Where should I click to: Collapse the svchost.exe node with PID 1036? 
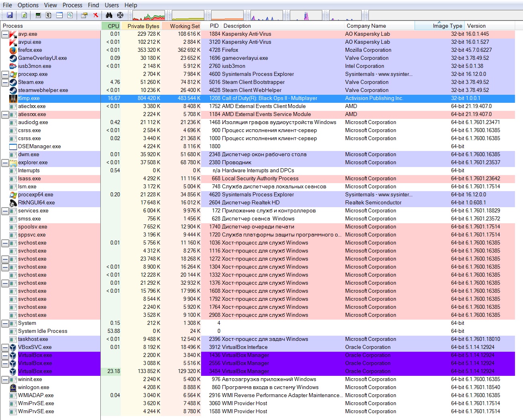click(x=5, y=243)
